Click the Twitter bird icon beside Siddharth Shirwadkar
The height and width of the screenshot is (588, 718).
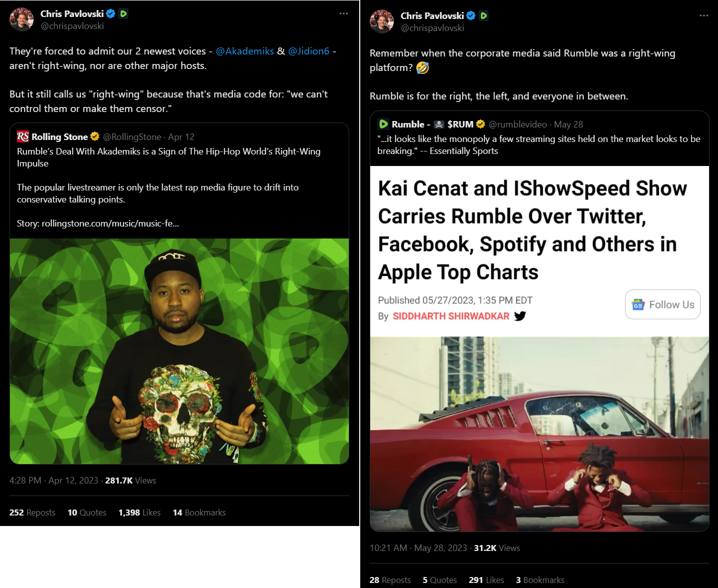tap(520, 316)
